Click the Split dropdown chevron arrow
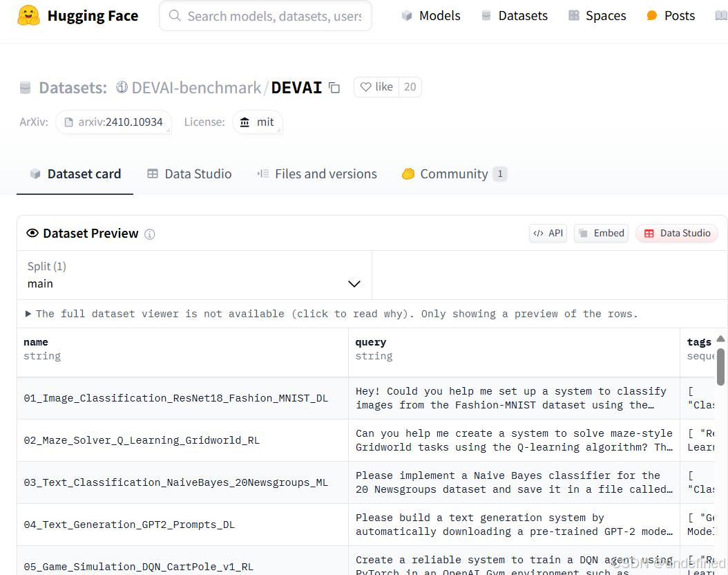This screenshot has width=728, height=575. 354,284
